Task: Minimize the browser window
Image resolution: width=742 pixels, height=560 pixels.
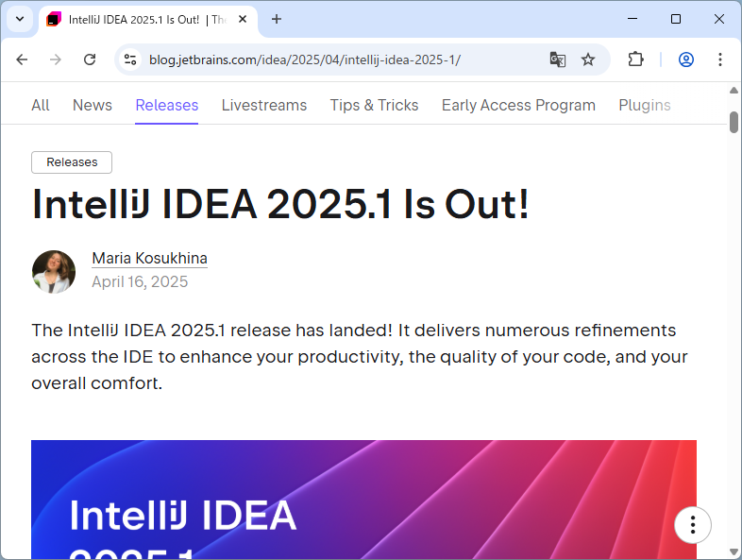Action: 632,19
